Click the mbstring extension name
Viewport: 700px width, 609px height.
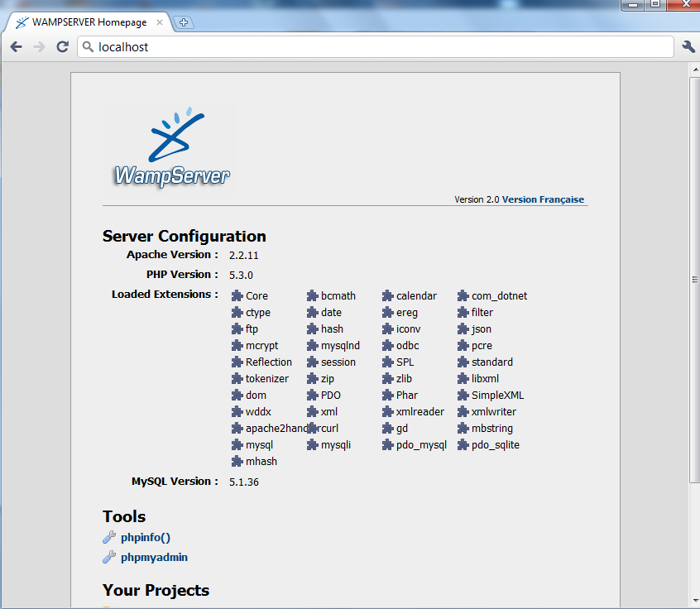pyautogui.click(x=492, y=428)
